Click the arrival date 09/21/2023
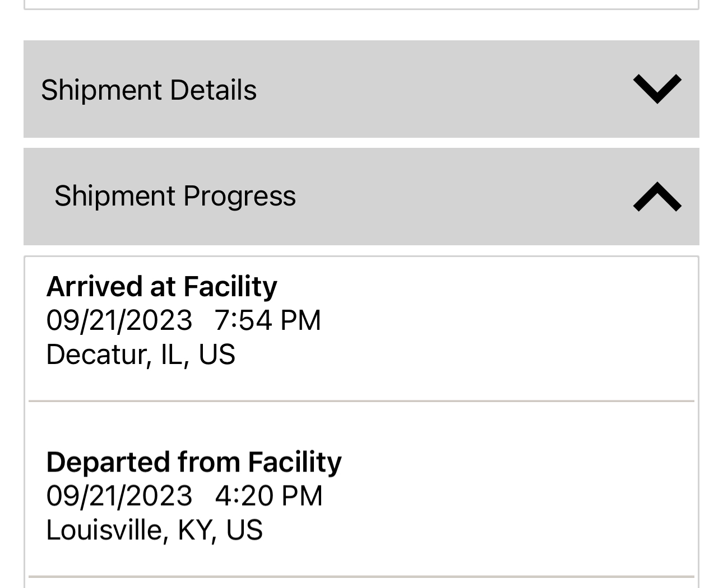This screenshot has width=723, height=588. point(119,320)
